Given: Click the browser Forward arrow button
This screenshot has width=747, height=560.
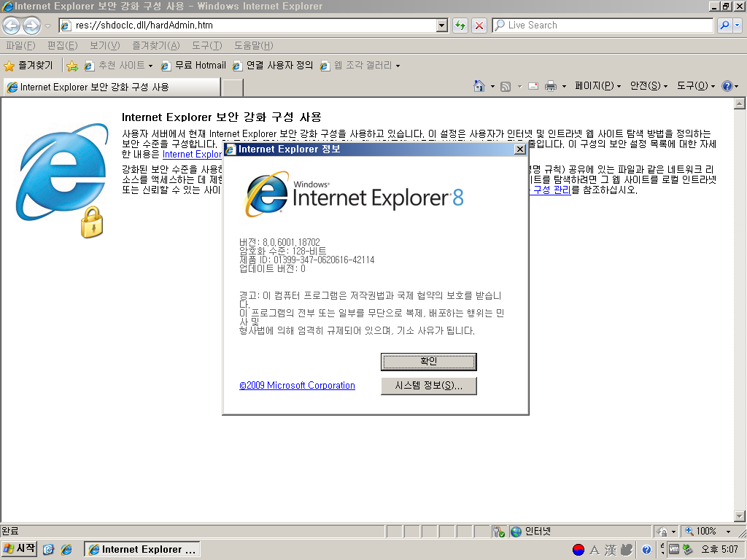Looking at the screenshot, I should pos(31,26).
